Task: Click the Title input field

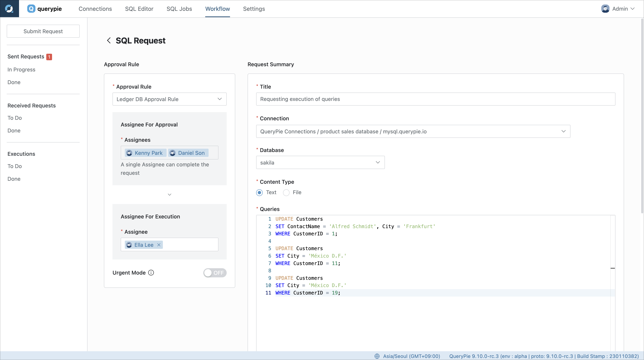Action: click(435, 99)
